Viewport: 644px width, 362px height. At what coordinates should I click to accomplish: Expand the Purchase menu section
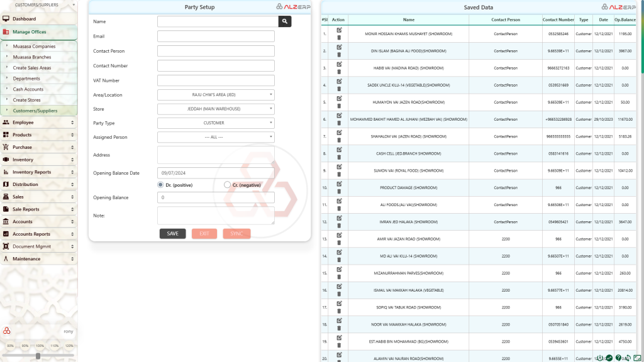38,147
